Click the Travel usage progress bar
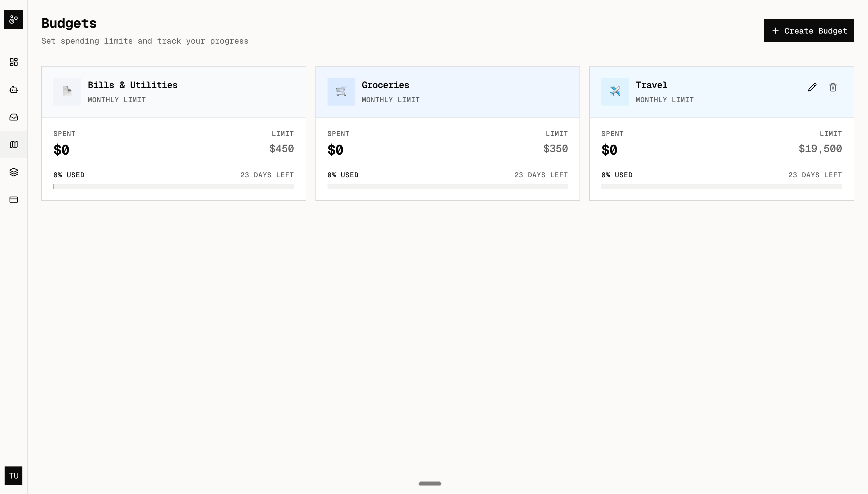This screenshot has width=868, height=494. [722, 186]
